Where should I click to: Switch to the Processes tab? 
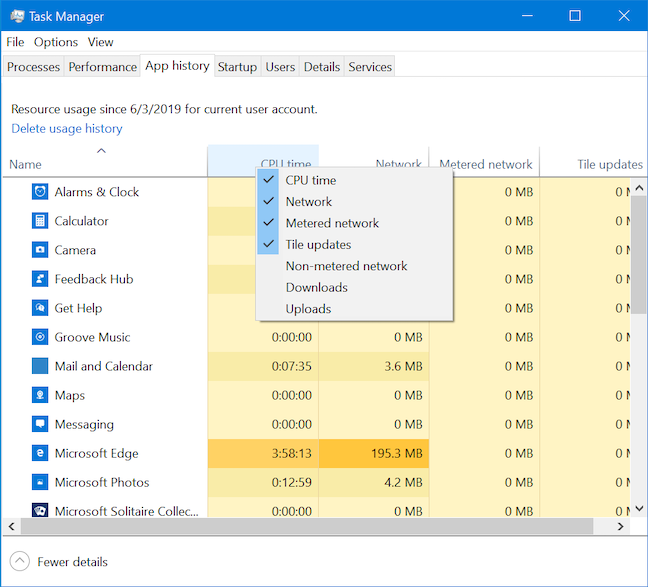pyautogui.click(x=33, y=67)
